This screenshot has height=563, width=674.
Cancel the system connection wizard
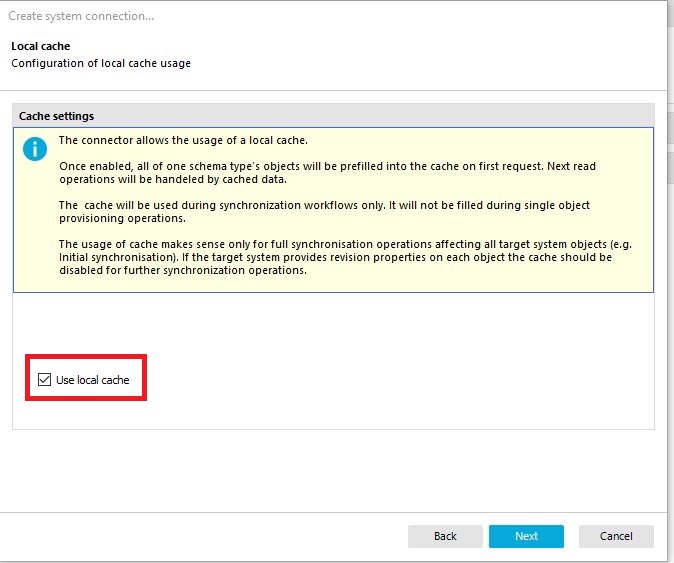(x=616, y=536)
